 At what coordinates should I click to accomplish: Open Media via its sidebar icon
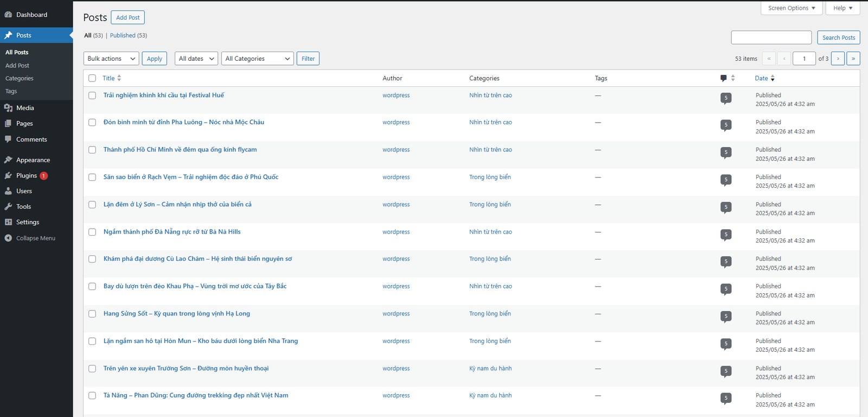click(x=8, y=108)
